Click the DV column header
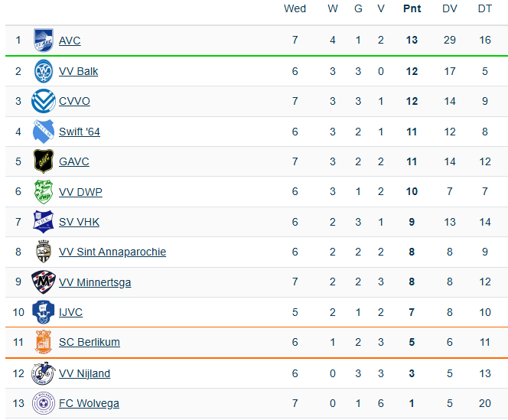 point(450,8)
